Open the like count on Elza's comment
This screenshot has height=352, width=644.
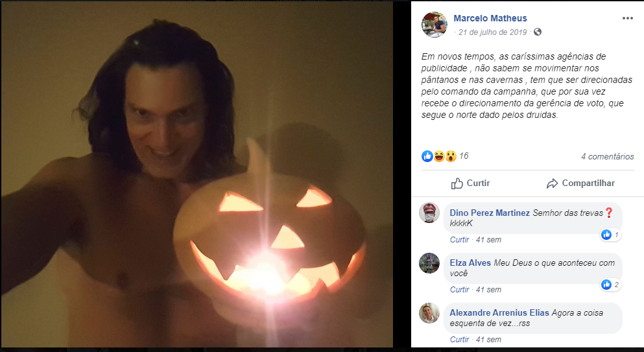click(x=611, y=284)
